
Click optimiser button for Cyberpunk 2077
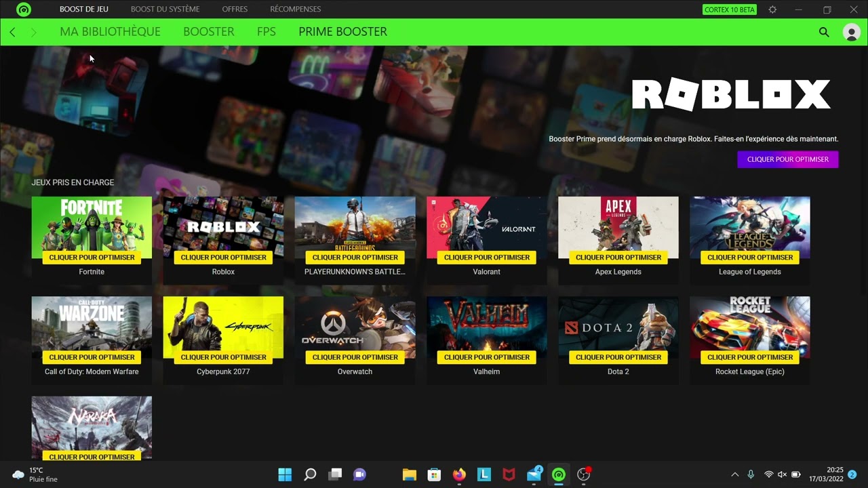pyautogui.click(x=223, y=357)
